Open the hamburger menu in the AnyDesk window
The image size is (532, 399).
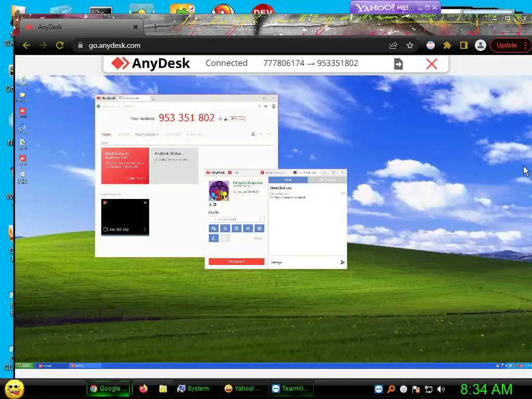coord(273,107)
